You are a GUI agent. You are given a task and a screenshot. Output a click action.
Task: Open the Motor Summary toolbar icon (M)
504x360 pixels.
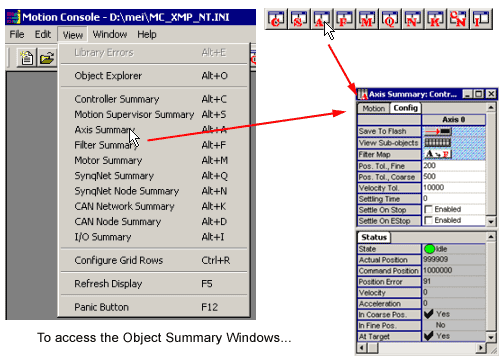[367, 19]
